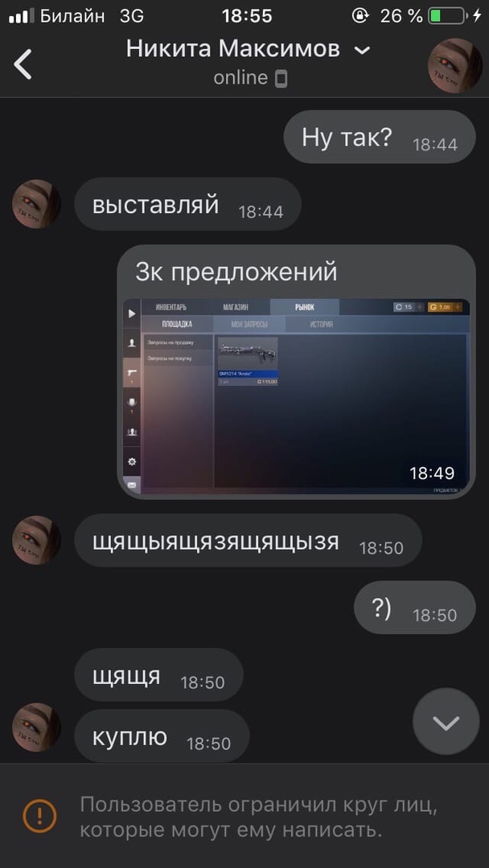Tap the back arrow icon
The image size is (489, 868).
(x=23, y=63)
